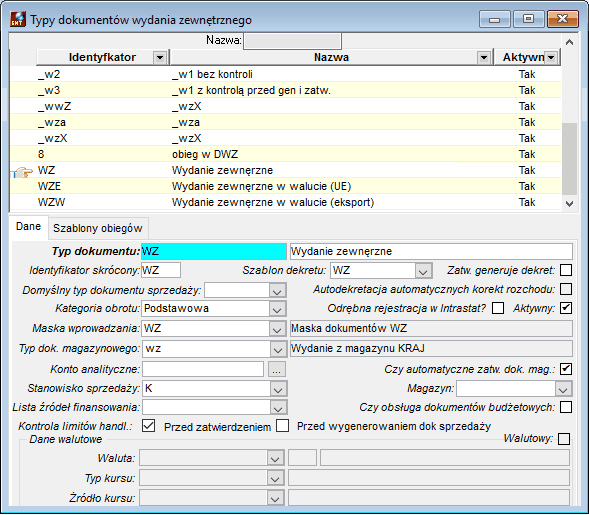Click the list scrollbar thumb
Viewport: 589px width, 515px height.
point(569,159)
